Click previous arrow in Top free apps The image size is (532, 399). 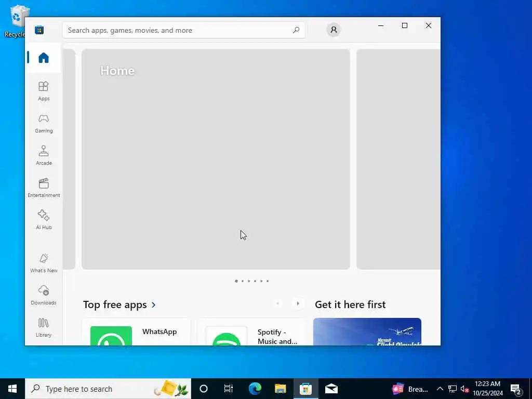point(278,303)
